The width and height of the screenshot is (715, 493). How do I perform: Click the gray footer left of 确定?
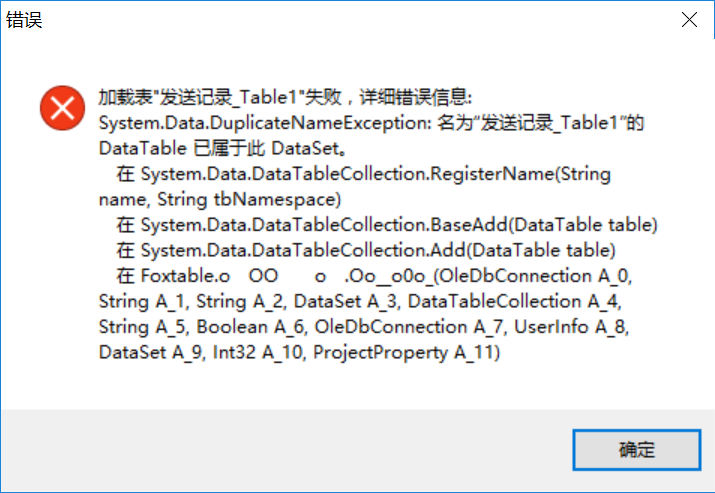click(286, 450)
